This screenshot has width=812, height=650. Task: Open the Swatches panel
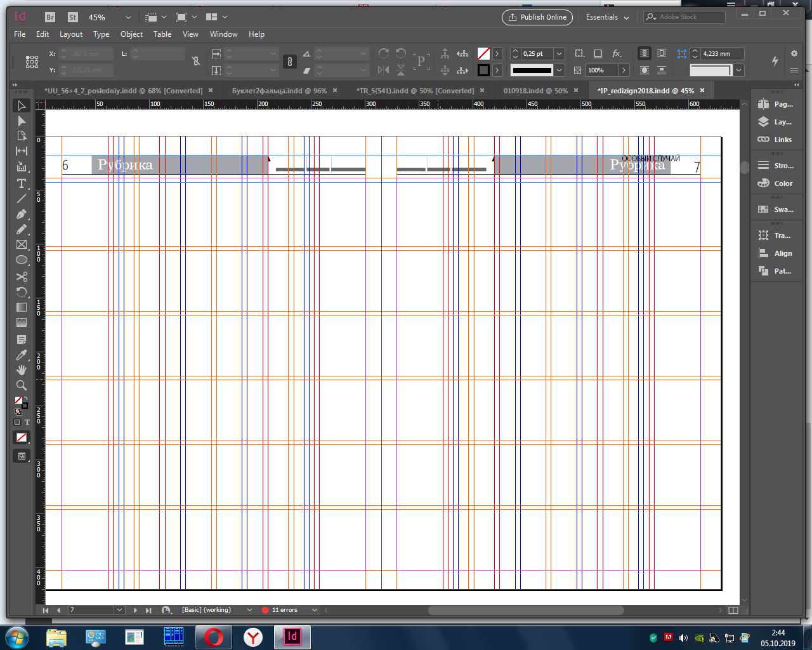(776, 209)
